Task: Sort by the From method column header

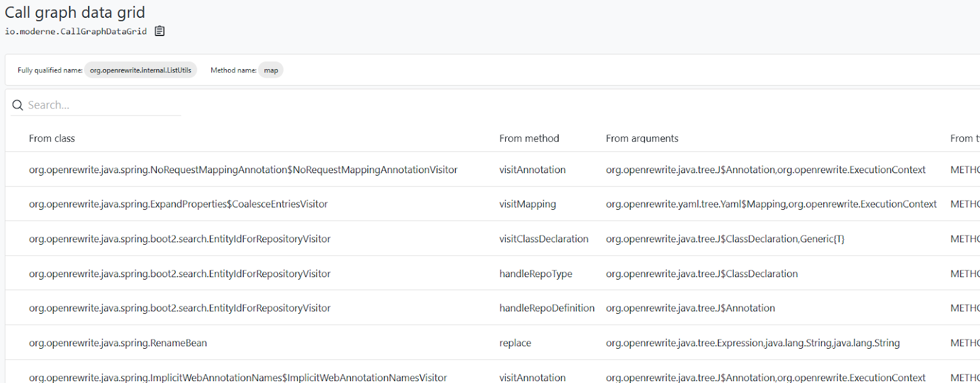Action: coord(529,138)
